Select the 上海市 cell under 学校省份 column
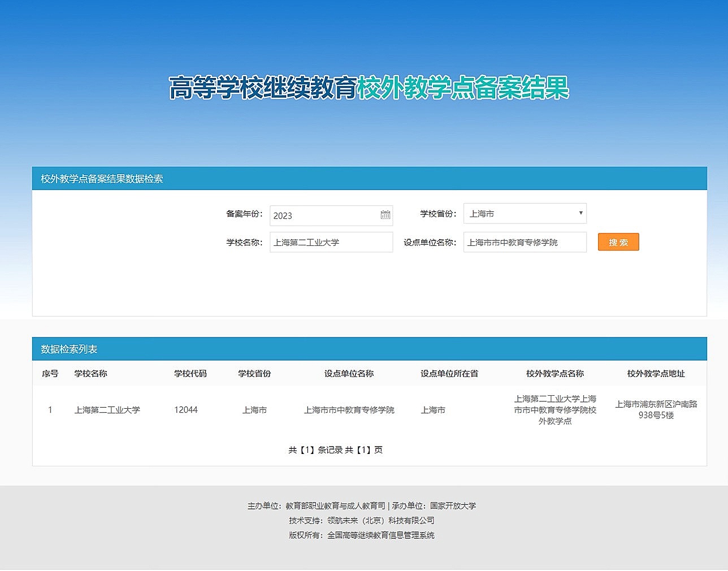728x571 pixels. pyautogui.click(x=254, y=410)
